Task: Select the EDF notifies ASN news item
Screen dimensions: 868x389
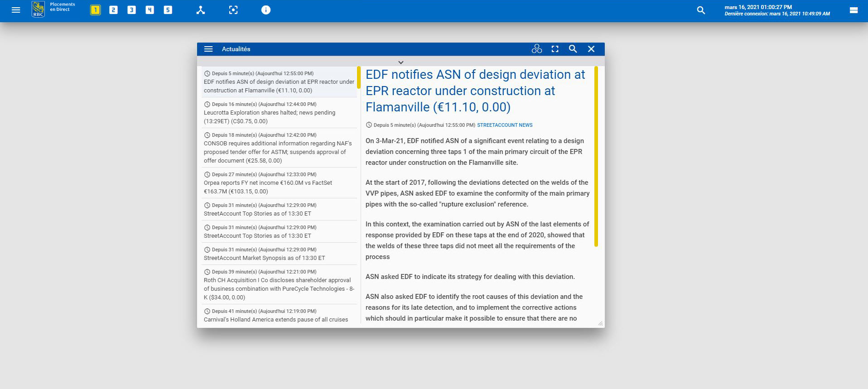Action: [279, 82]
